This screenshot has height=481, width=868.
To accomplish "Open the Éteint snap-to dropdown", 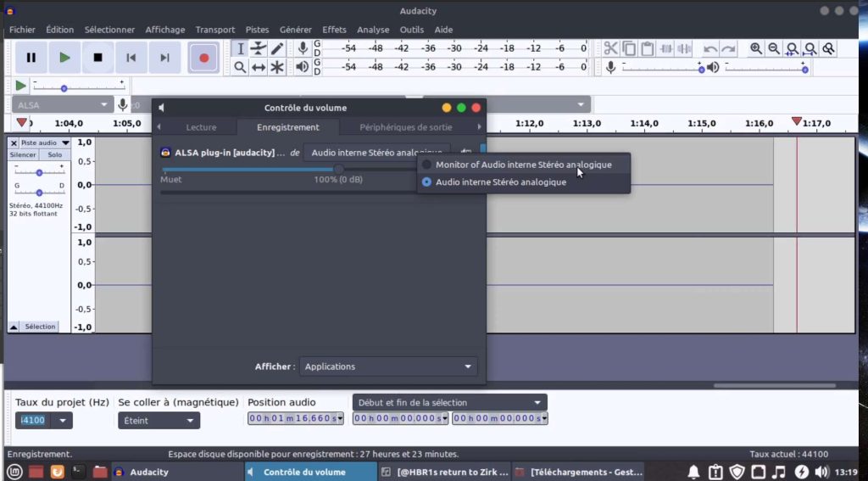I will coord(159,421).
